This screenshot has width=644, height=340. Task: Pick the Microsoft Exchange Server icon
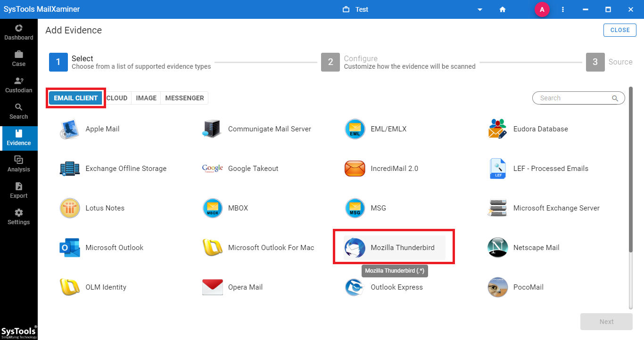497,208
